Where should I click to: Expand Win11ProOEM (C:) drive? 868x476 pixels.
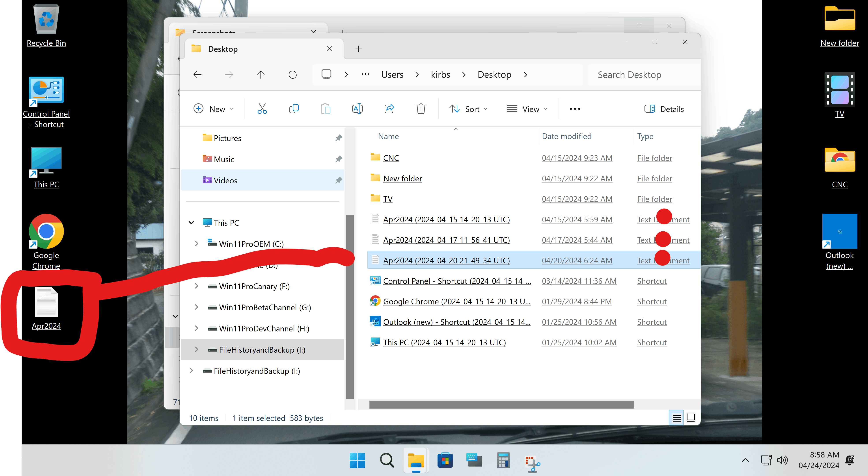pos(196,244)
